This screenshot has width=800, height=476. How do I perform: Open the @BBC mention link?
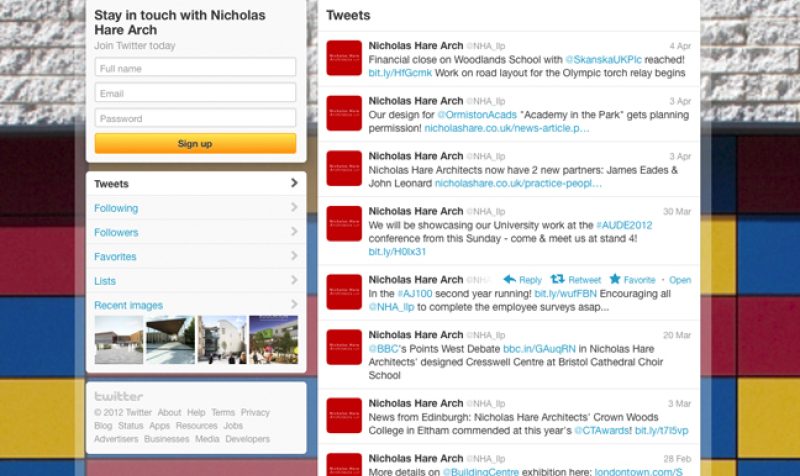click(383, 348)
